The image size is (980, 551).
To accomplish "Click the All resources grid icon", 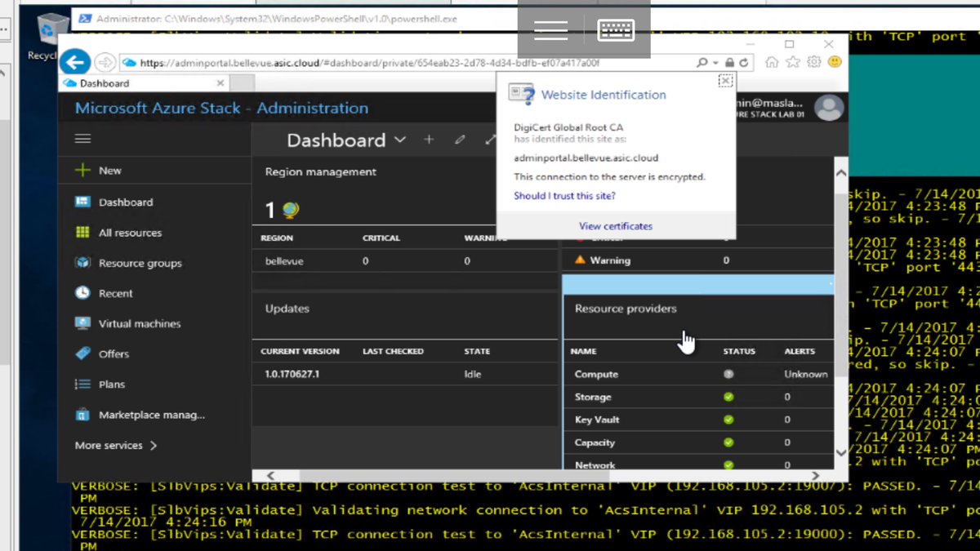I will coord(82,233).
